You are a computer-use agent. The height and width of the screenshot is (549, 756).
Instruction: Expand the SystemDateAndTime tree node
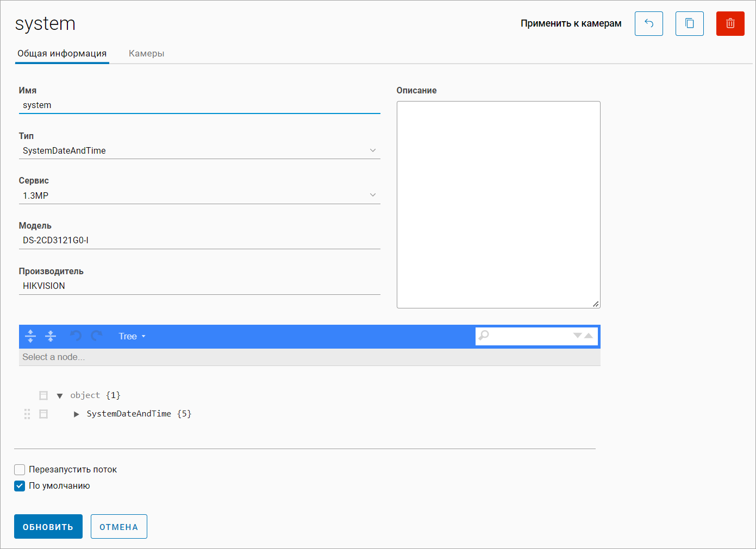point(77,414)
